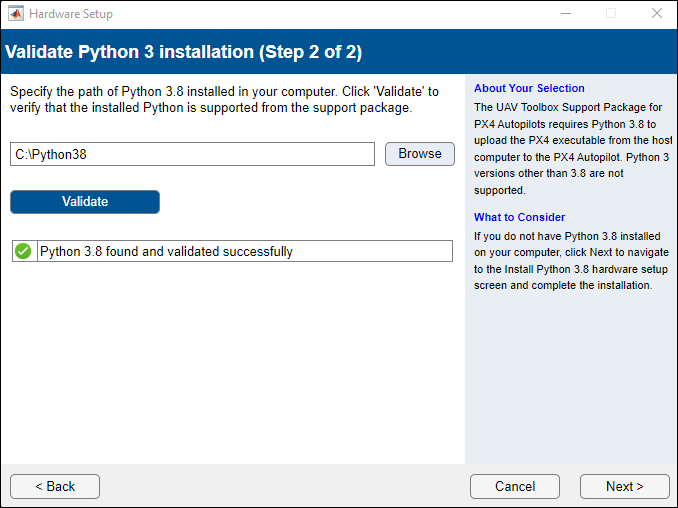
Task: Click the Validate button
Action: coord(85,202)
